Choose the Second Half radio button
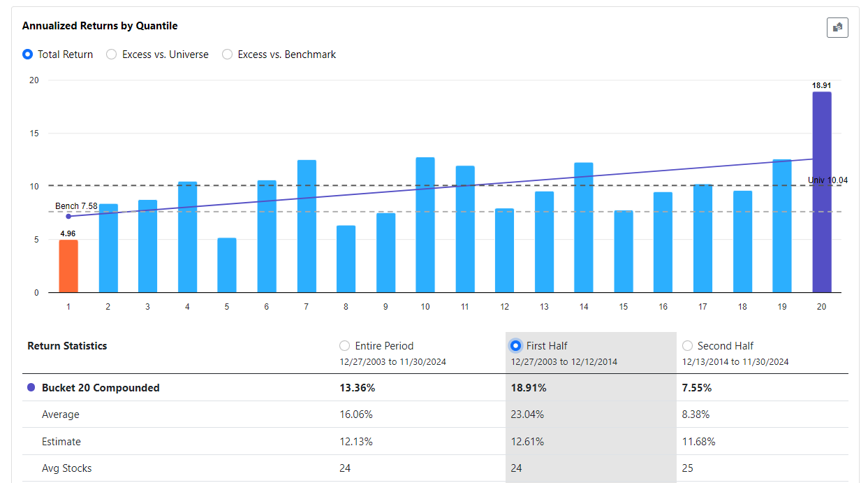 [688, 346]
